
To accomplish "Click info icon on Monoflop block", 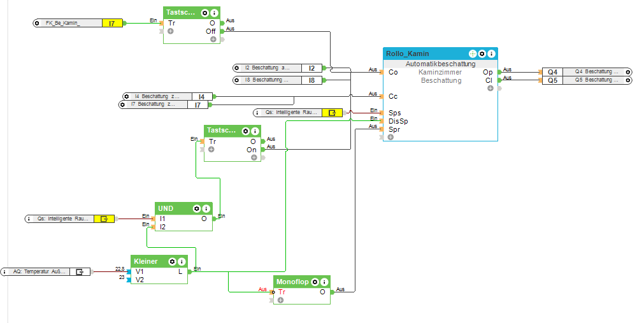I will [324, 282].
